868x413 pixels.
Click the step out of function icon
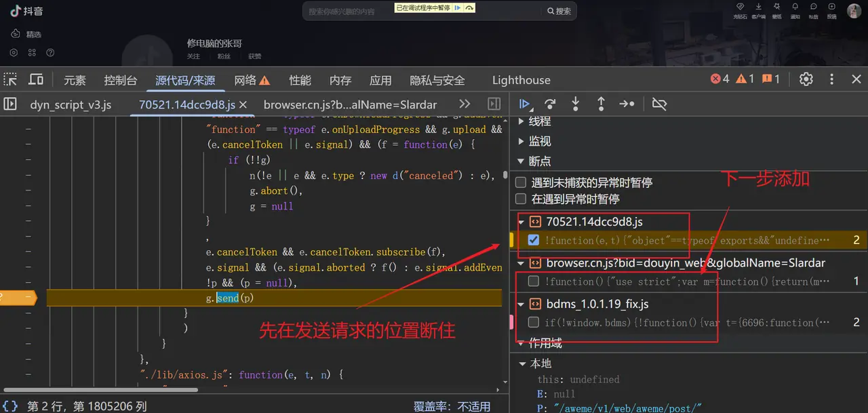pyautogui.click(x=601, y=104)
